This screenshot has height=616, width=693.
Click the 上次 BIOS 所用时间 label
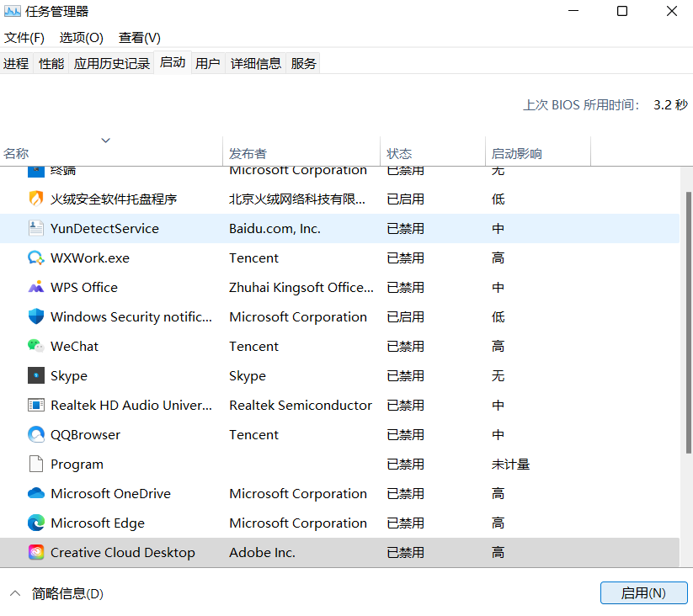coord(581,105)
